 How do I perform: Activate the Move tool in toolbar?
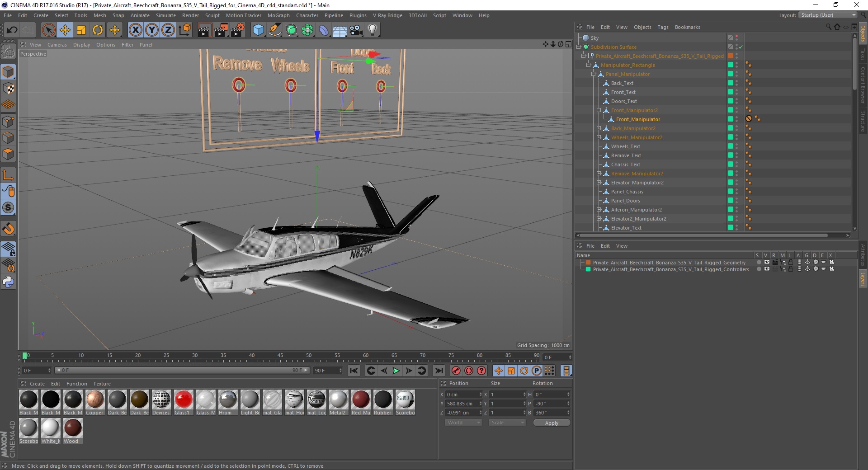pos(65,30)
